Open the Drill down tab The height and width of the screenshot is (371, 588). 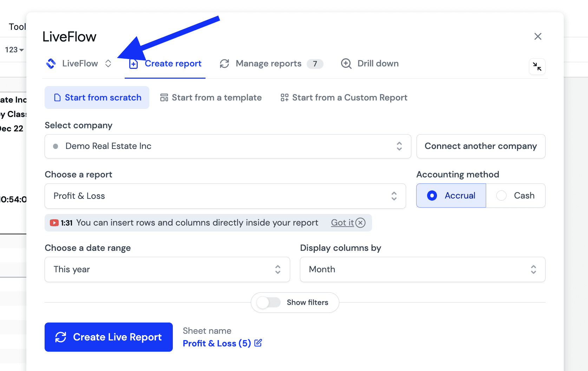370,64
